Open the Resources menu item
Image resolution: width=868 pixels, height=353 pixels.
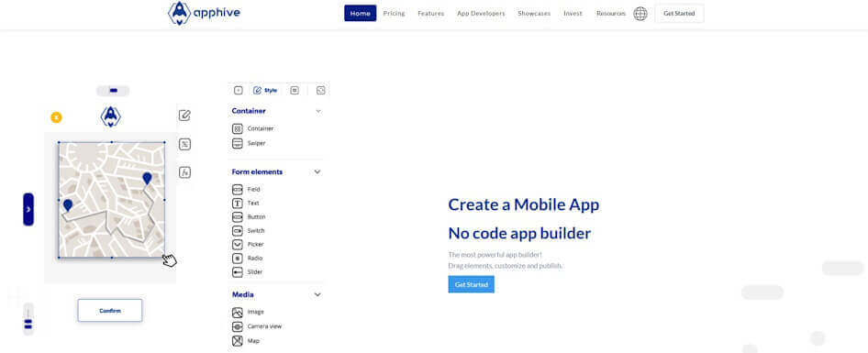(x=610, y=13)
